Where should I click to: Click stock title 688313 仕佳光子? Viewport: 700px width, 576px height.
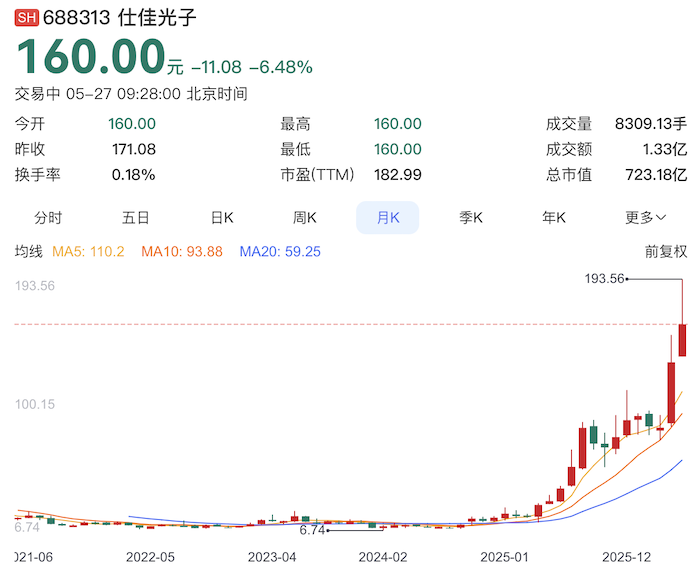point(119,18)
